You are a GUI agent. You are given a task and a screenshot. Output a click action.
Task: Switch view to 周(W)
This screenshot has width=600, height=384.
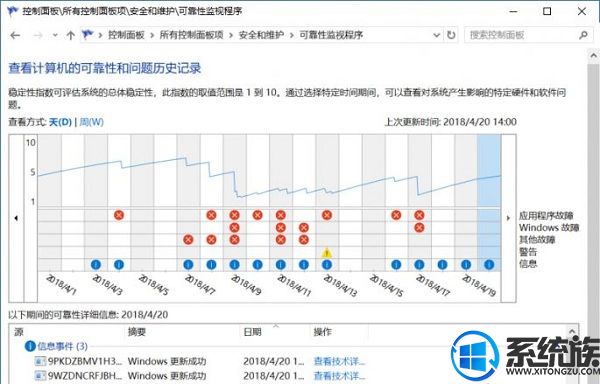(x=91, y=122)
